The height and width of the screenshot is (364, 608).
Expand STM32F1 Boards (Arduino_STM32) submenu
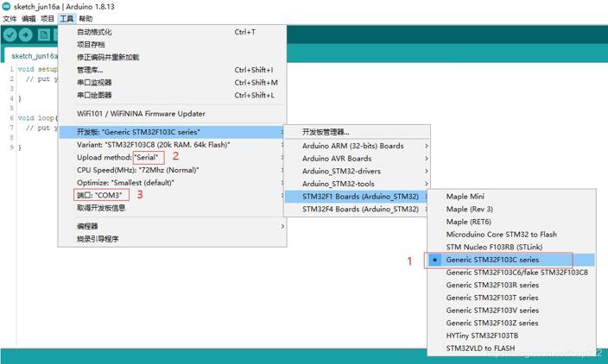click(358, 197)
